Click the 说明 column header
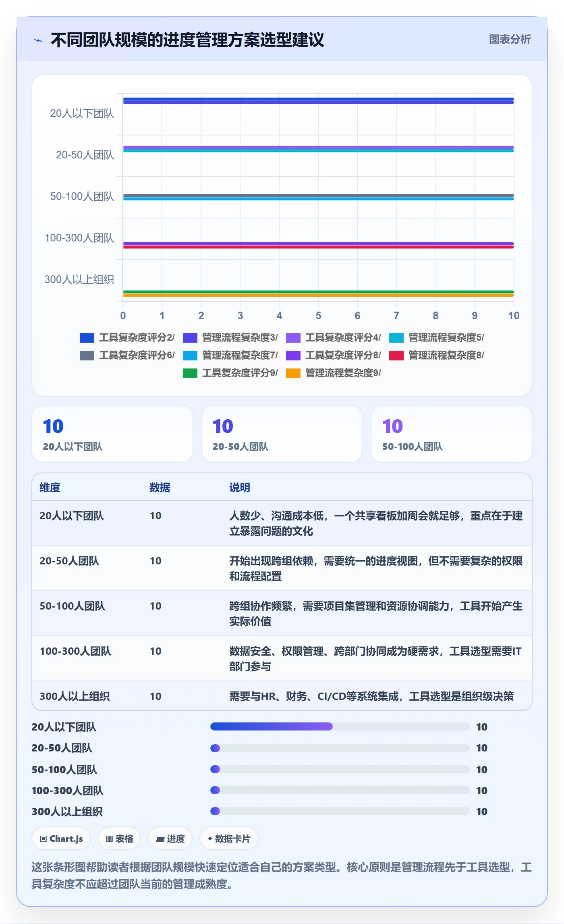 (240, 487)
